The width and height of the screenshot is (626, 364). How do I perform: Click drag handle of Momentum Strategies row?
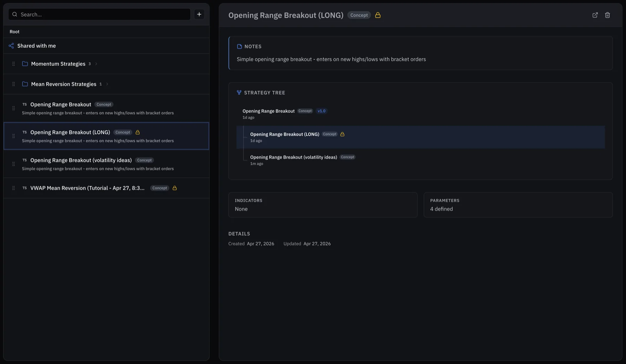click(14, 64)
